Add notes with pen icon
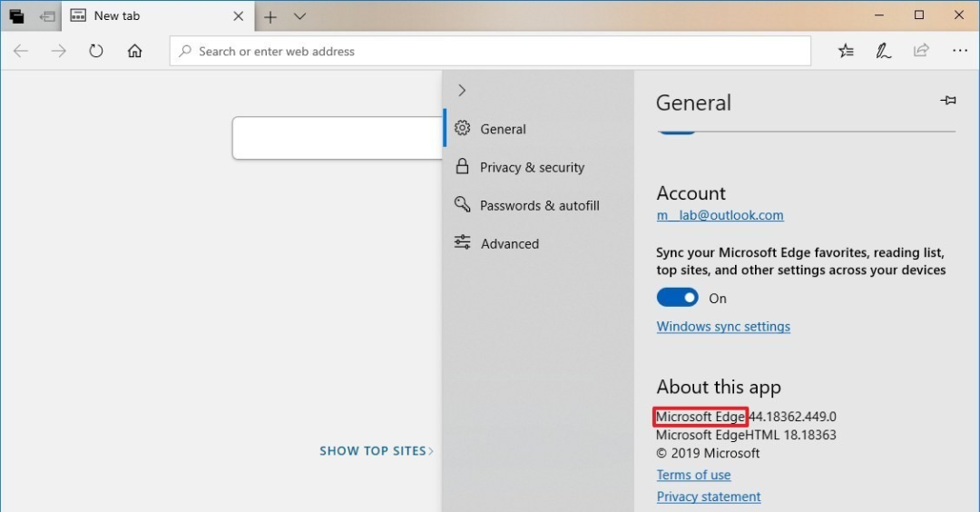 [883, 51]
